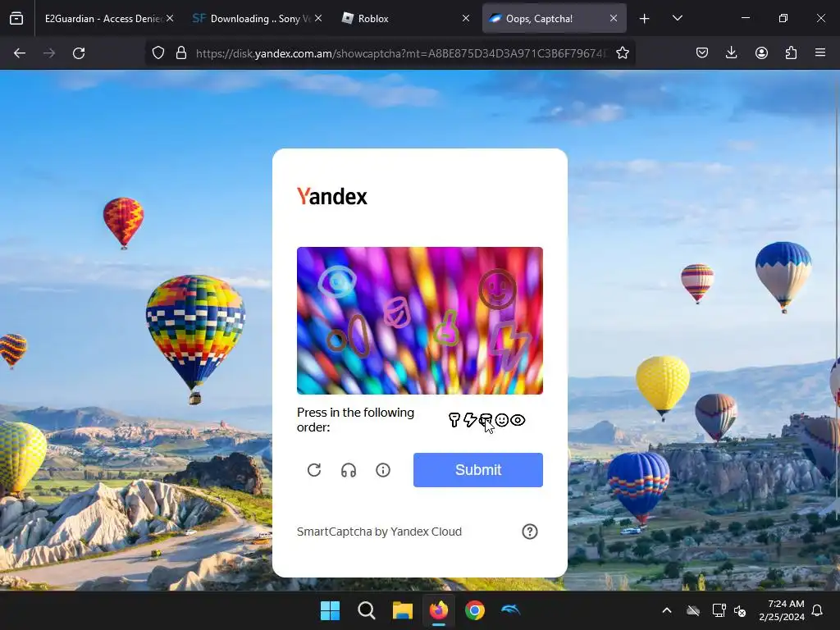Screen dimensions: 840x630
Task: Click the address bar URL
Action: pos(402,53)
